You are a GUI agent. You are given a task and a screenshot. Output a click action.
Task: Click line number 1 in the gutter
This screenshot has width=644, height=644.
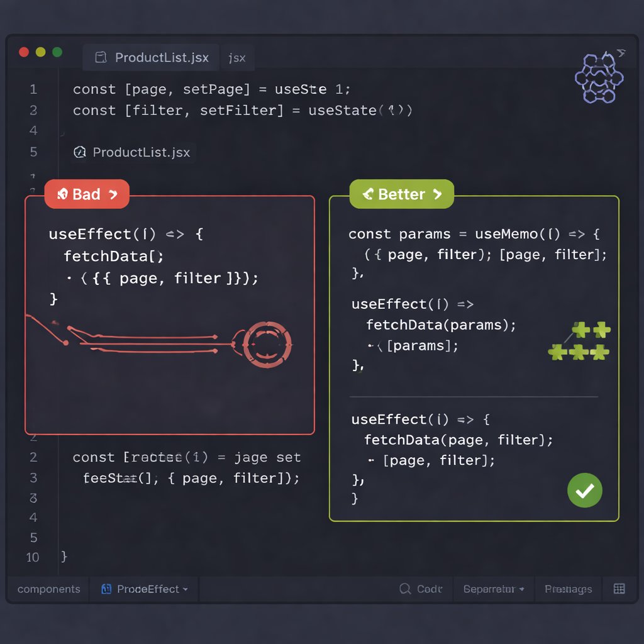(33, 89)
